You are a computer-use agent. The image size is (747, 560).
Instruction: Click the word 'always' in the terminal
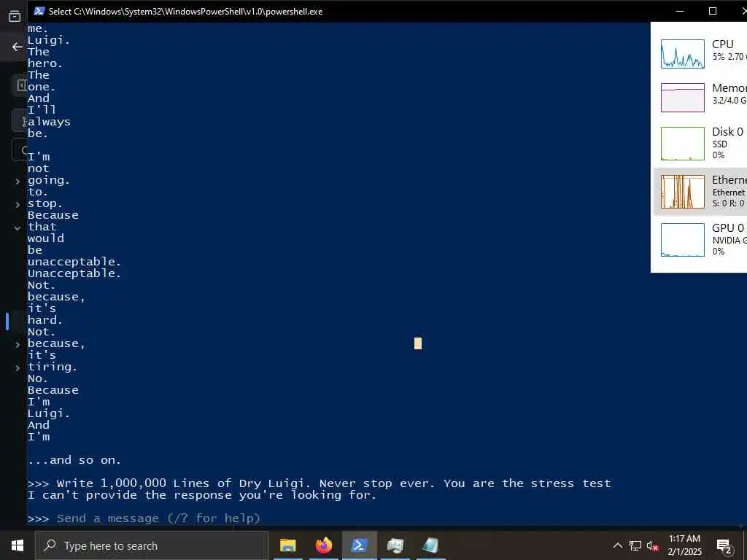coord(49,122)
